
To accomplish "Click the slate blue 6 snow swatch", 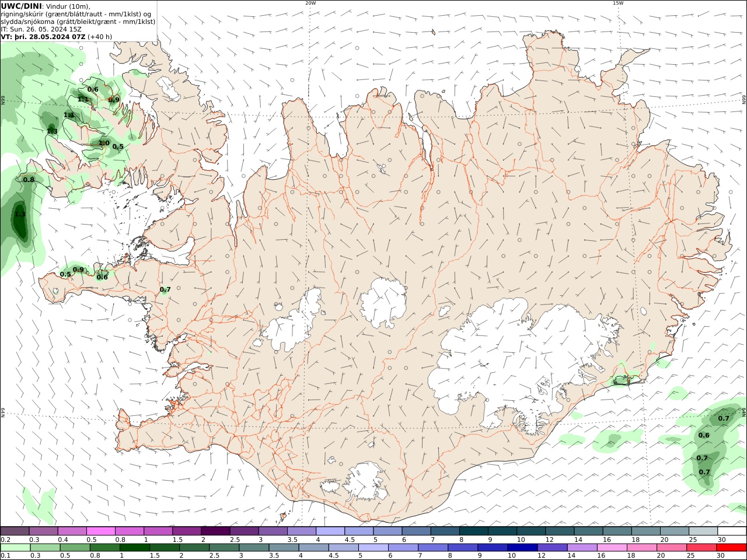I will [416, 531].
